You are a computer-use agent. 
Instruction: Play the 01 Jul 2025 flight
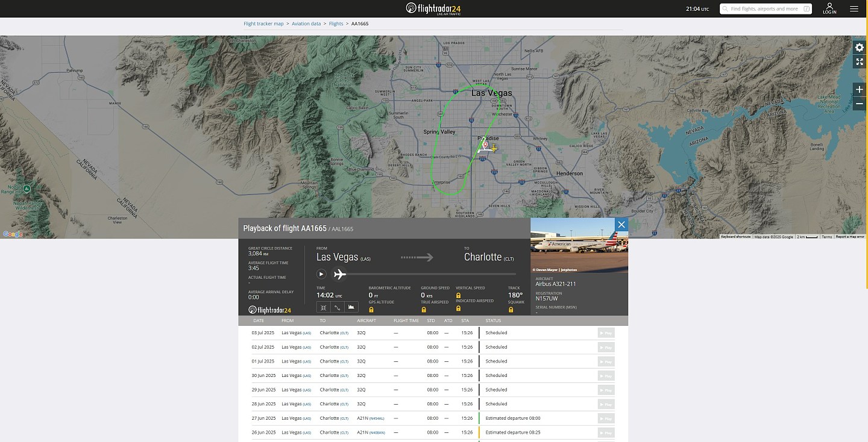tap(606, 361)
